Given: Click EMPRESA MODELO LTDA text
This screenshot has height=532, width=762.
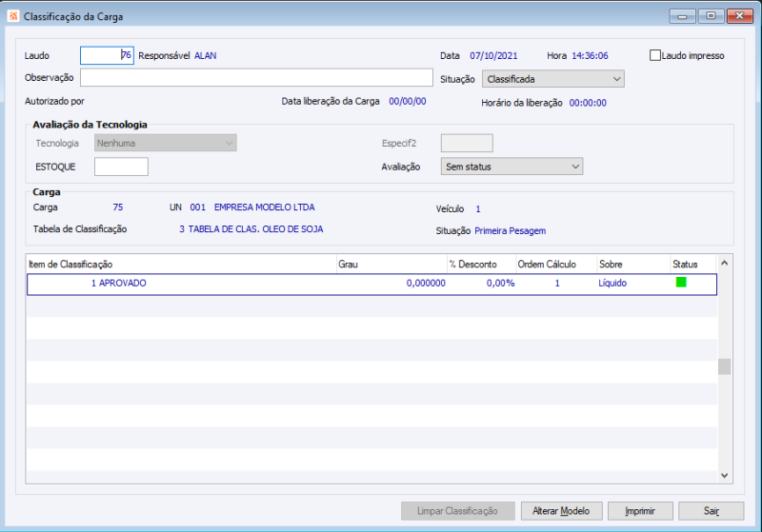Looking at the screenshot, I should pyautogui.click(x=265, y=207).
